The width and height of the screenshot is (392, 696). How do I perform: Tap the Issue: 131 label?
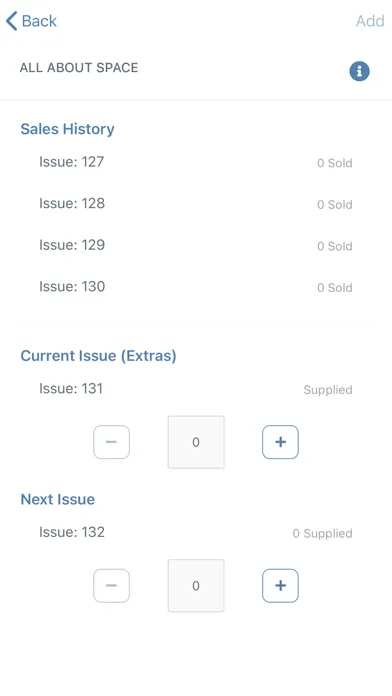[x=71, y=388]
